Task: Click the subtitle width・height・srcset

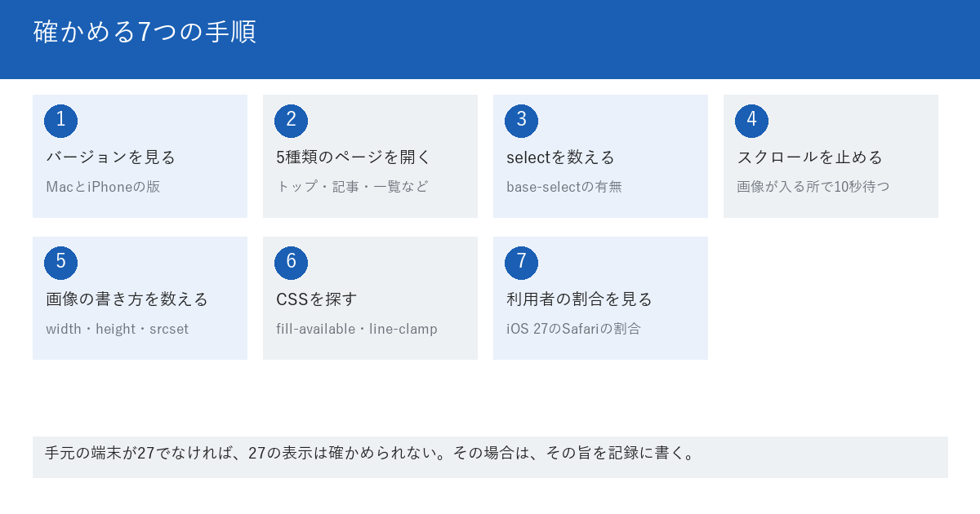Action: tap(118, 329)
